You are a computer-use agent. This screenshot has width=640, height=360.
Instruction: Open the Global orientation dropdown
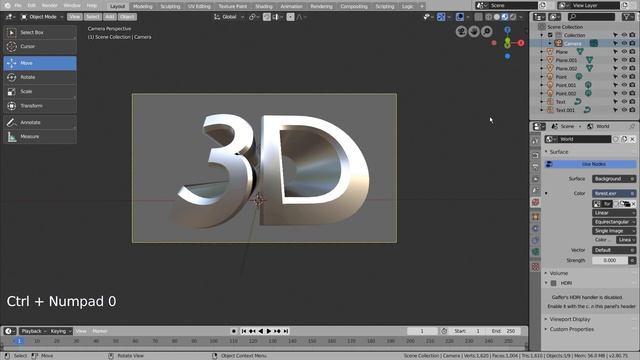click(229, 17)
